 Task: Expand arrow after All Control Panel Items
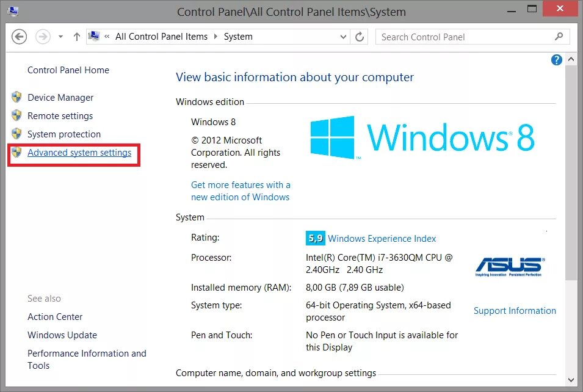(215, 37)
